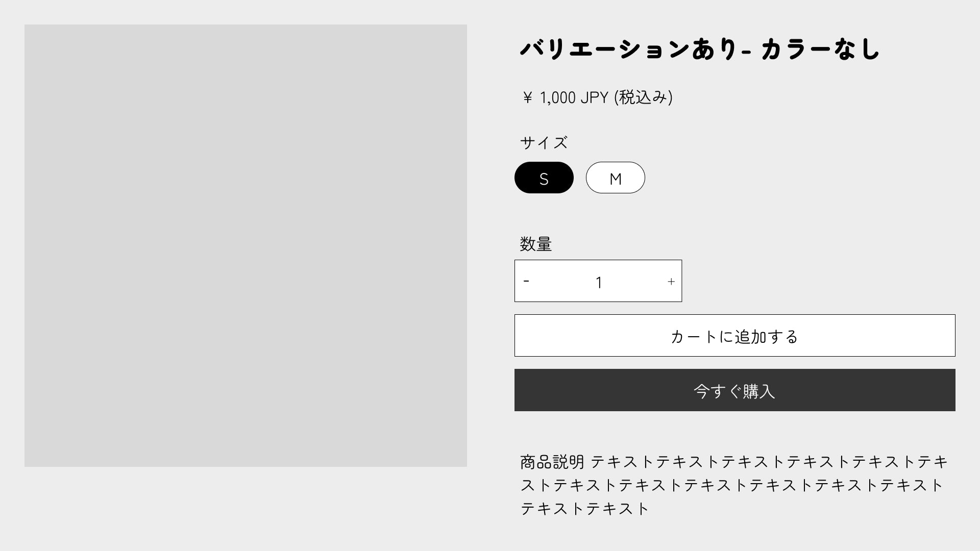Click the quantity number field showing 1

click(599, 282)
